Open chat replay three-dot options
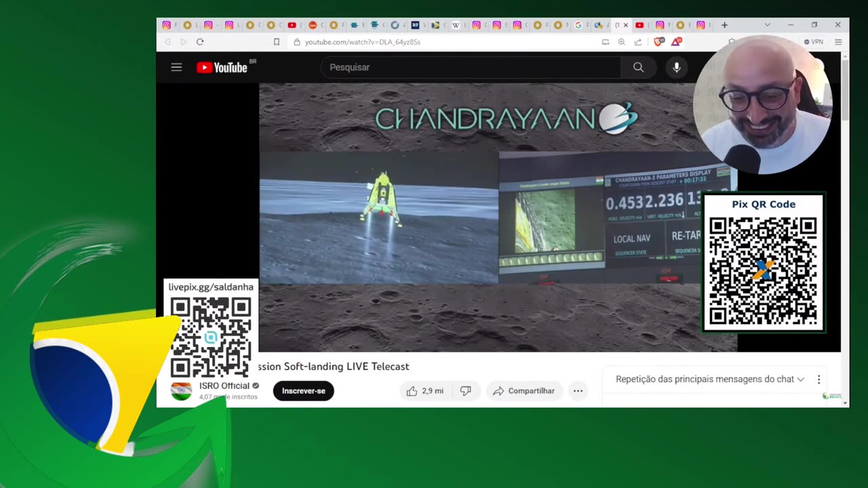 click(x=818, y=380)
